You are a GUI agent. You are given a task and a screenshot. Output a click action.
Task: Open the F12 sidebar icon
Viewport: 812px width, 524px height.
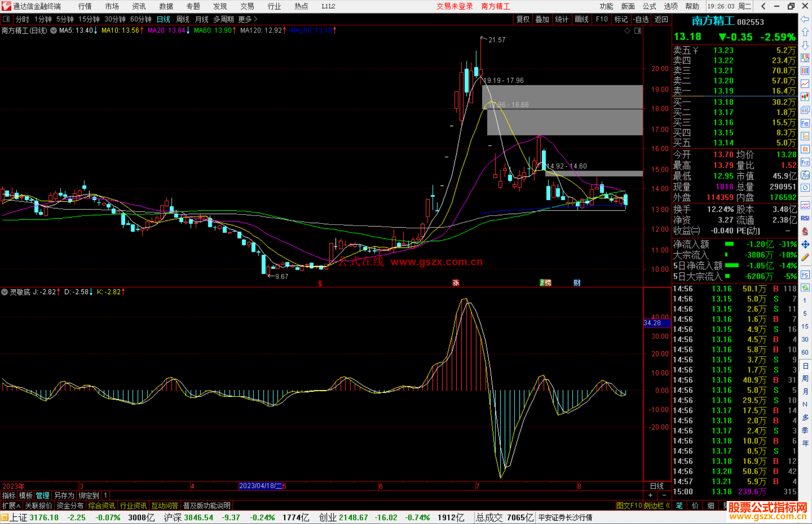click(x=805, y=162)
